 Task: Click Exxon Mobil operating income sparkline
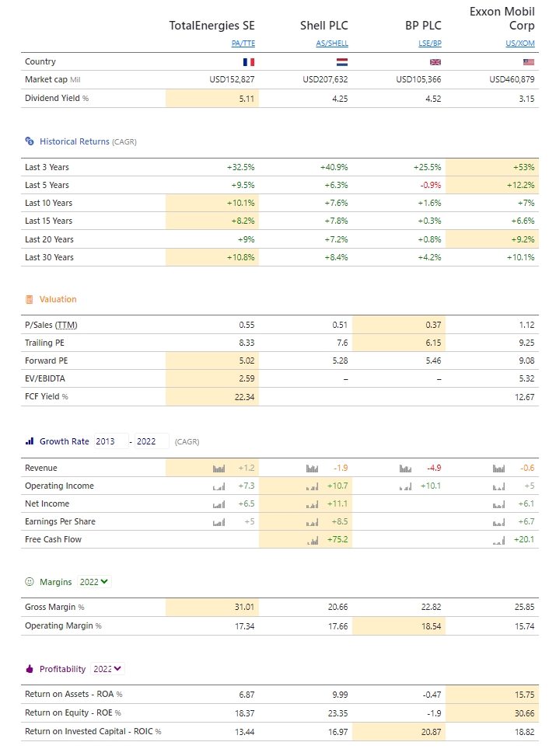(x=498, y=486)
